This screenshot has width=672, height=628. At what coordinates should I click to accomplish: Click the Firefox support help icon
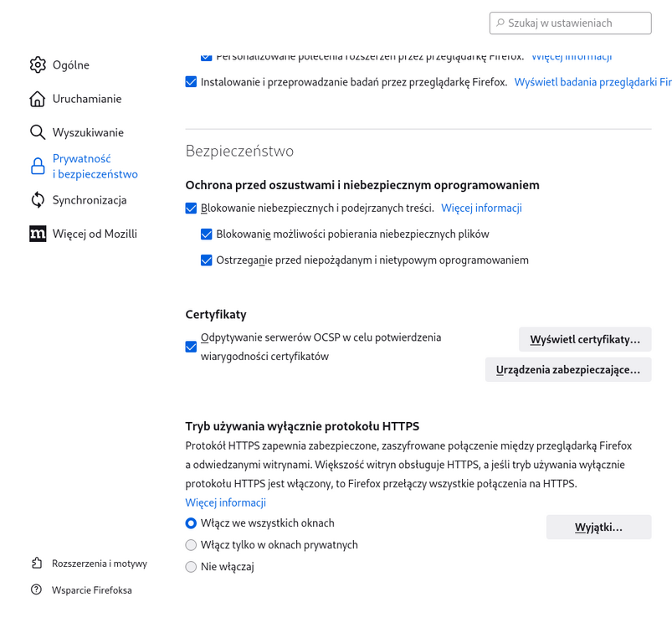pos(36,589)
